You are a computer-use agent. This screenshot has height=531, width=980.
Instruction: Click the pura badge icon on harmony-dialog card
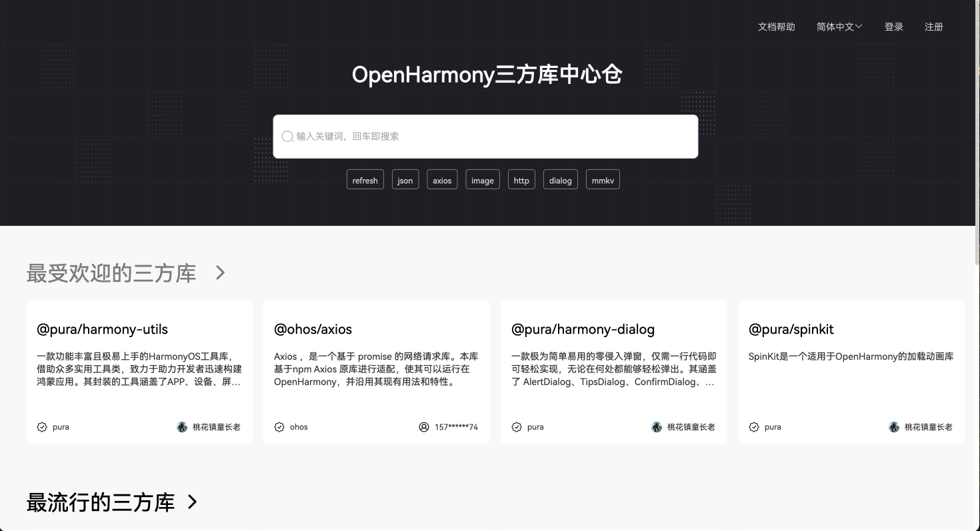[516, 427]
